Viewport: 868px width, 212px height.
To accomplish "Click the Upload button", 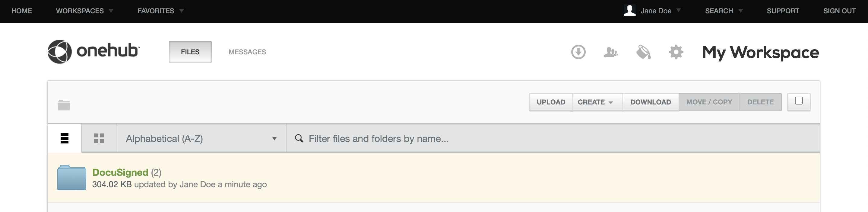I will tap(551, 102).
